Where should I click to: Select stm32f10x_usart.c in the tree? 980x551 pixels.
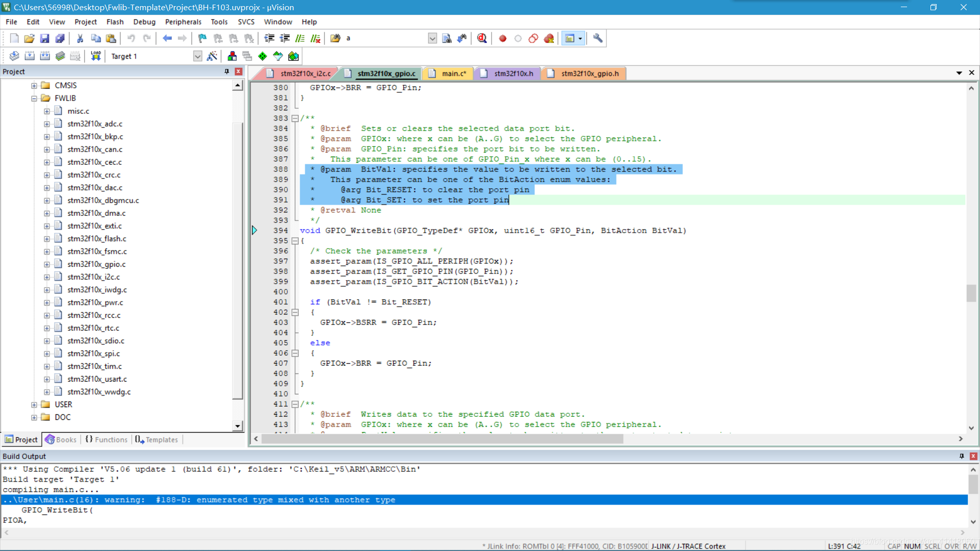click(x=97, y=379)
